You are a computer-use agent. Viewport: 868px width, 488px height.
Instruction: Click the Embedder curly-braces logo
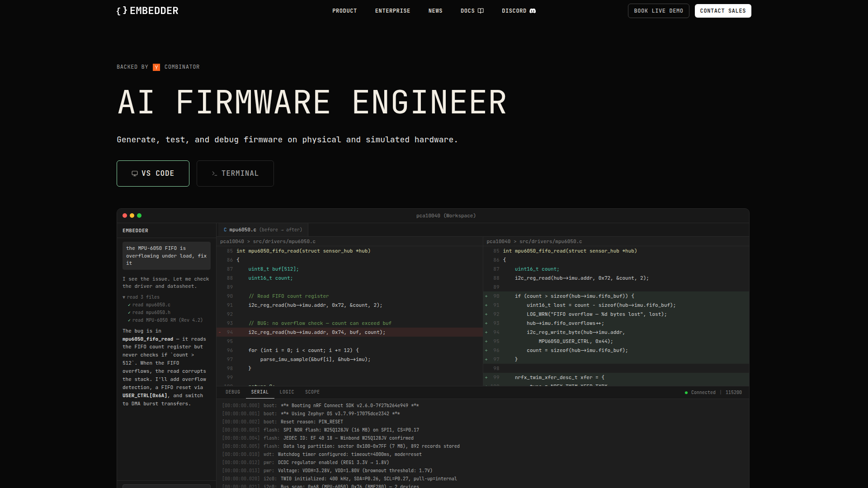(122, 11)
